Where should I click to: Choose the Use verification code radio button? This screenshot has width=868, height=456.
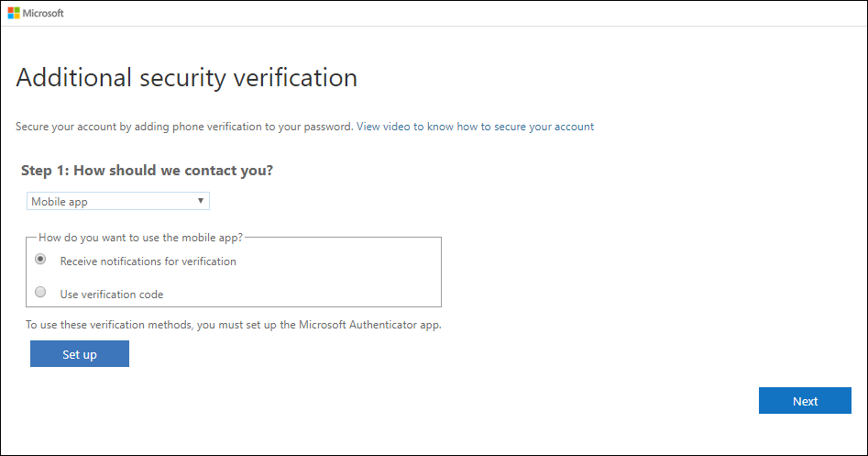coord(40,292)
